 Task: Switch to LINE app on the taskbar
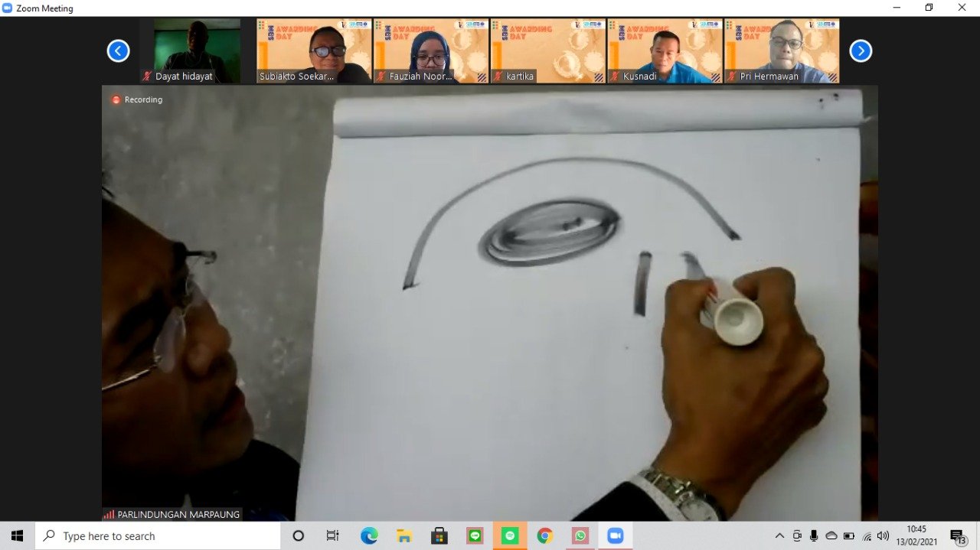(475, 535)
